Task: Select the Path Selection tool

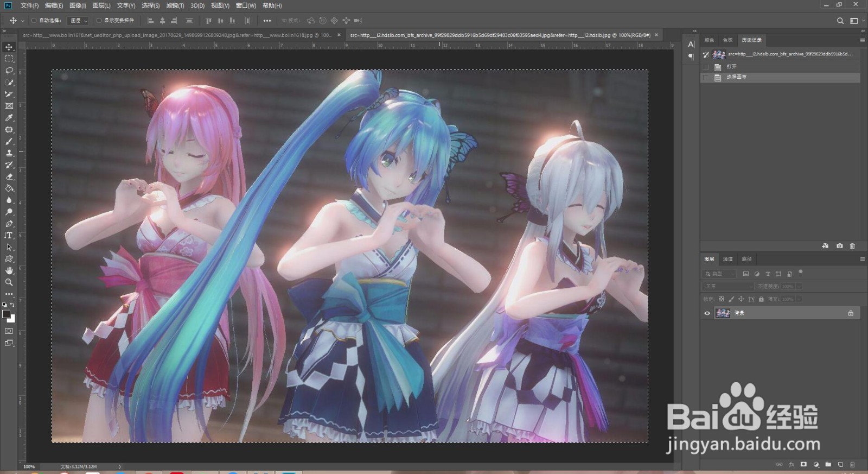Action: pos(9,248)
